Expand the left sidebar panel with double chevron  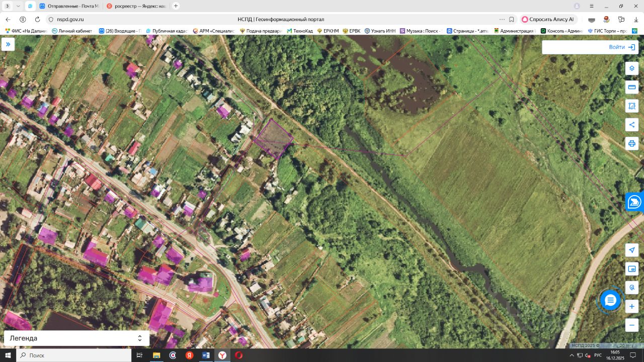[x=8, y=44]
